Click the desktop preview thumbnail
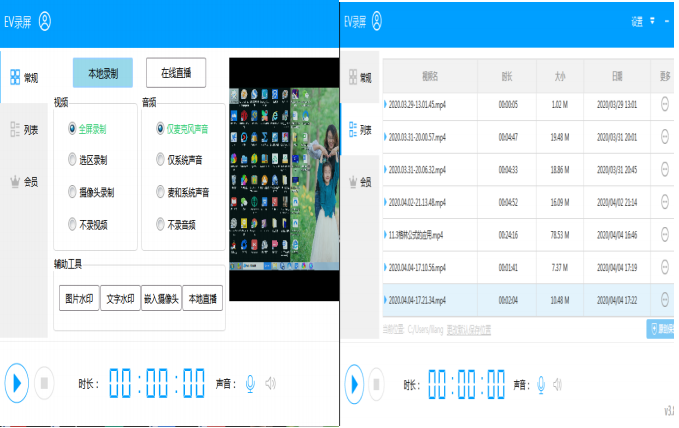The height and width of the screenshot is (428, 679). click(x=283, y=180)
